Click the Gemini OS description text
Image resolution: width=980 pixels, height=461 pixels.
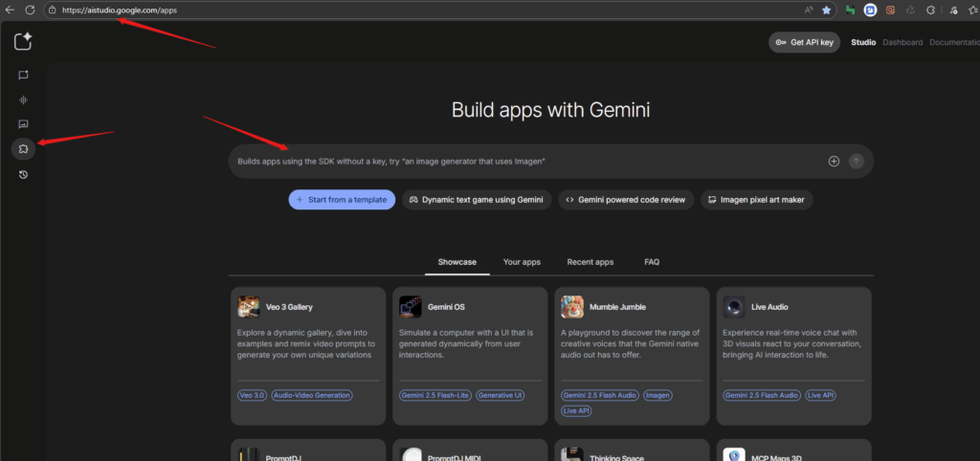tap(466, 343)
